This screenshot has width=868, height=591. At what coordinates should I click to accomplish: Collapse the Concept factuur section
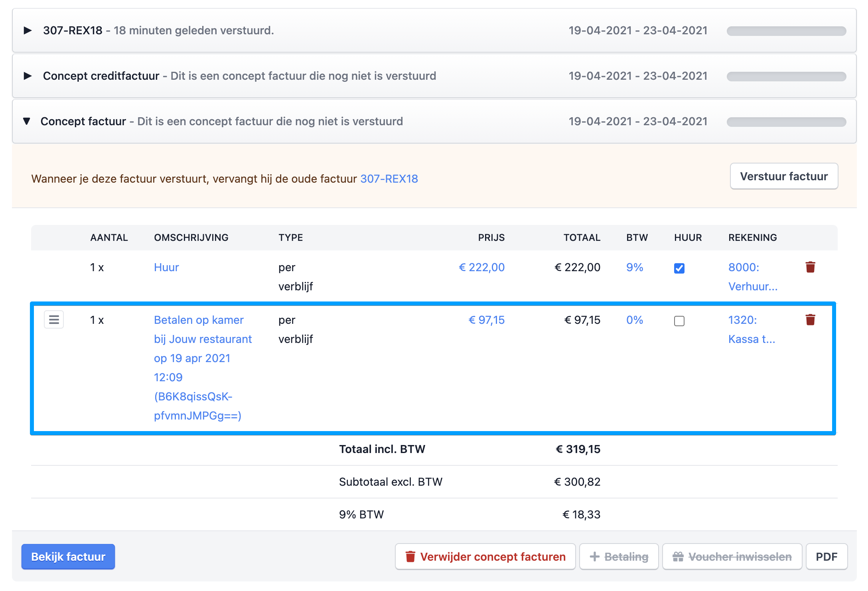27,121
